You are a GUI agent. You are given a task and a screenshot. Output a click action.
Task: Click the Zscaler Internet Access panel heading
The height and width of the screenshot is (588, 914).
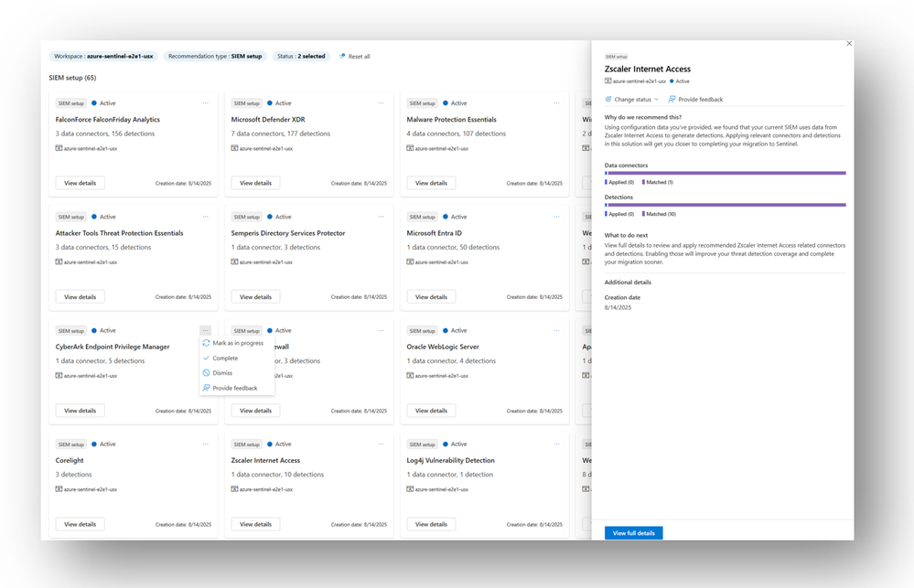tap(647, 69)
